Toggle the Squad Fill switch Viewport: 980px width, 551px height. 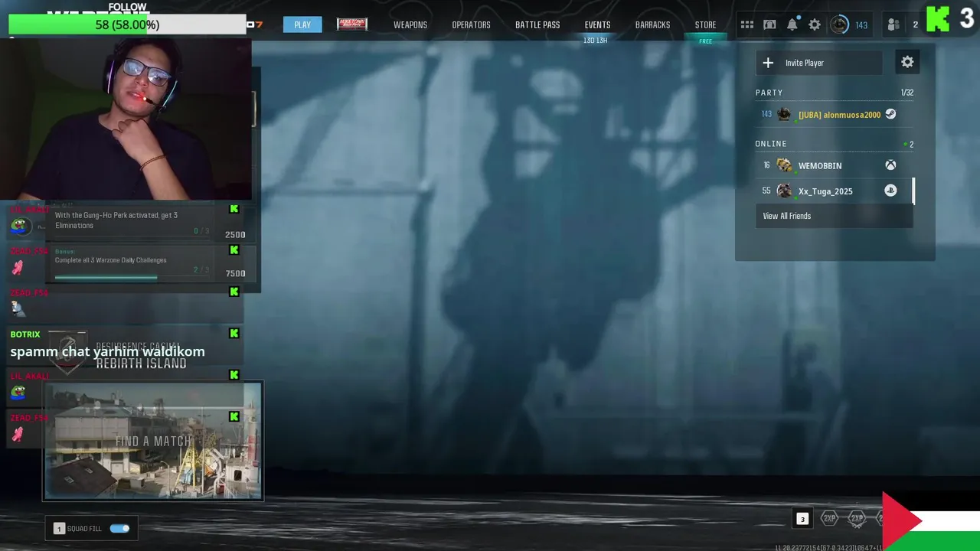(119, 529)
